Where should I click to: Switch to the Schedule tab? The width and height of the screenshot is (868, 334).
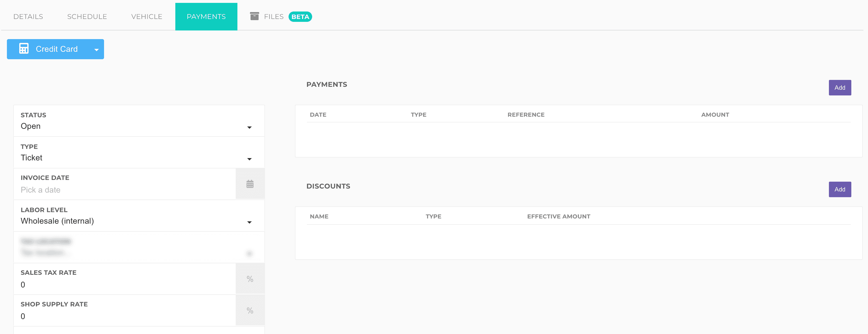coord(87,16)
